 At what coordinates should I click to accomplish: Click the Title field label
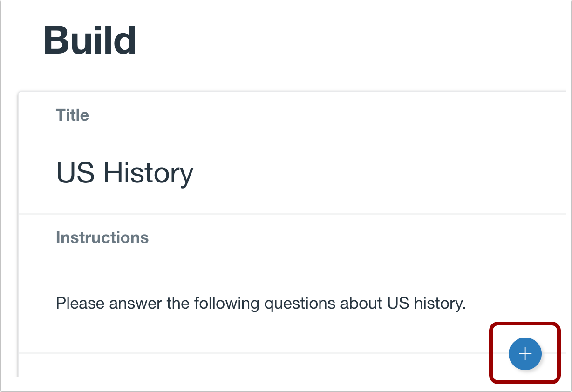[72, 115]
